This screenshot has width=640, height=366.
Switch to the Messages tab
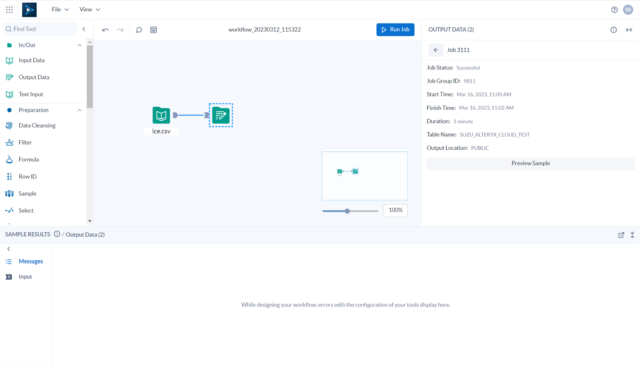30,261
